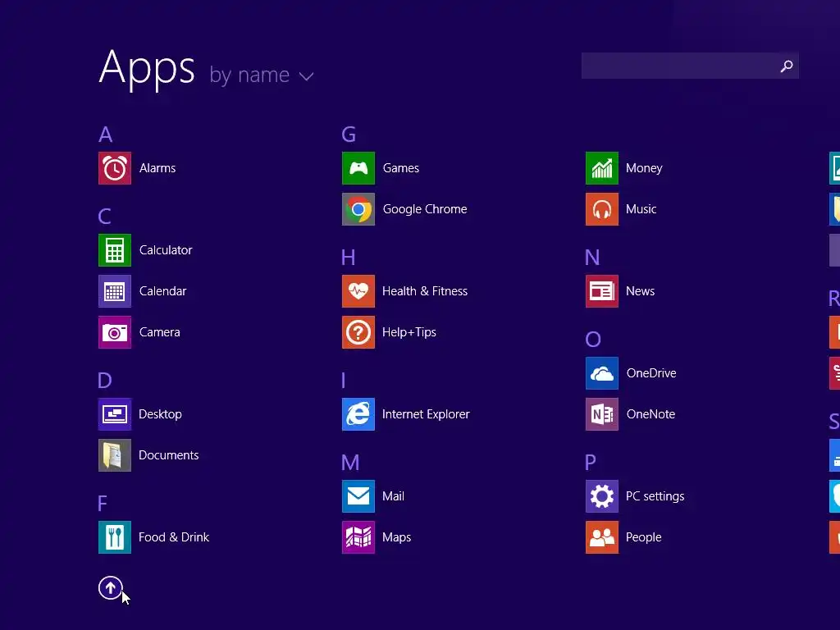Image resolution: width=840 pixels, height=630 pixels.
Task: Click the "Google Chrome" label text
Action: click(x=425, y=209)
